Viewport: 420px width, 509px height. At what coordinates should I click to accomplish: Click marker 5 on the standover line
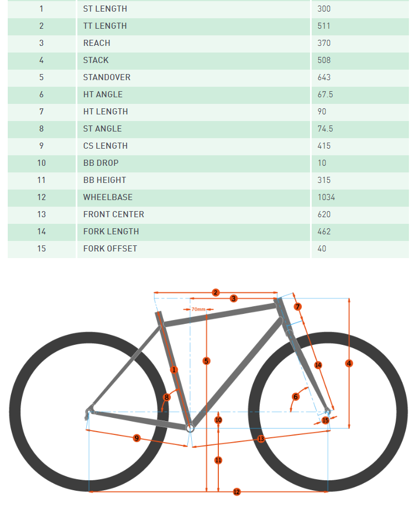pyautogui.click(x=206, y=361)
